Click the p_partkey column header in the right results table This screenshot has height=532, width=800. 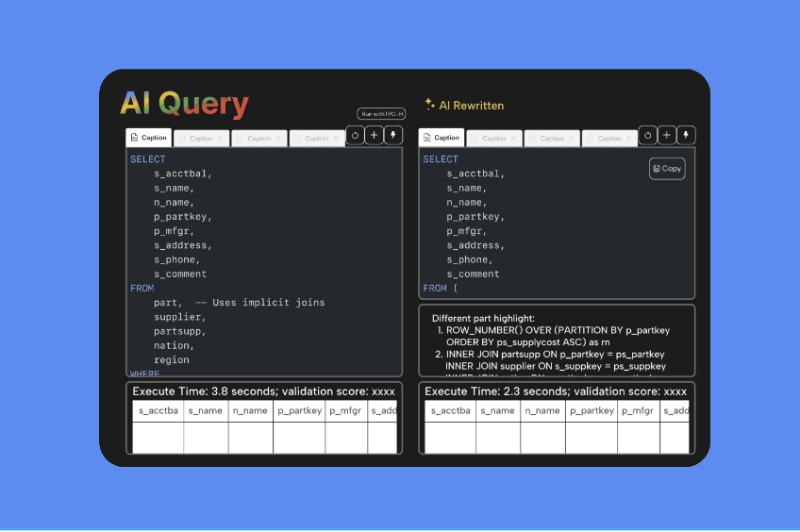pos(592,411)
